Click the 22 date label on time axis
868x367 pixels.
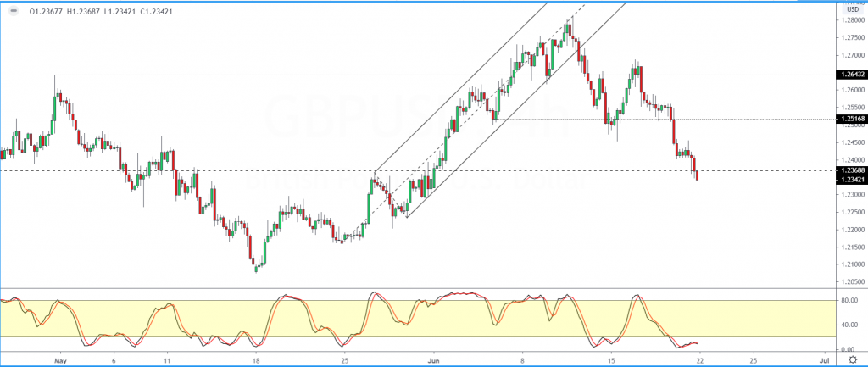click(699, 360)
